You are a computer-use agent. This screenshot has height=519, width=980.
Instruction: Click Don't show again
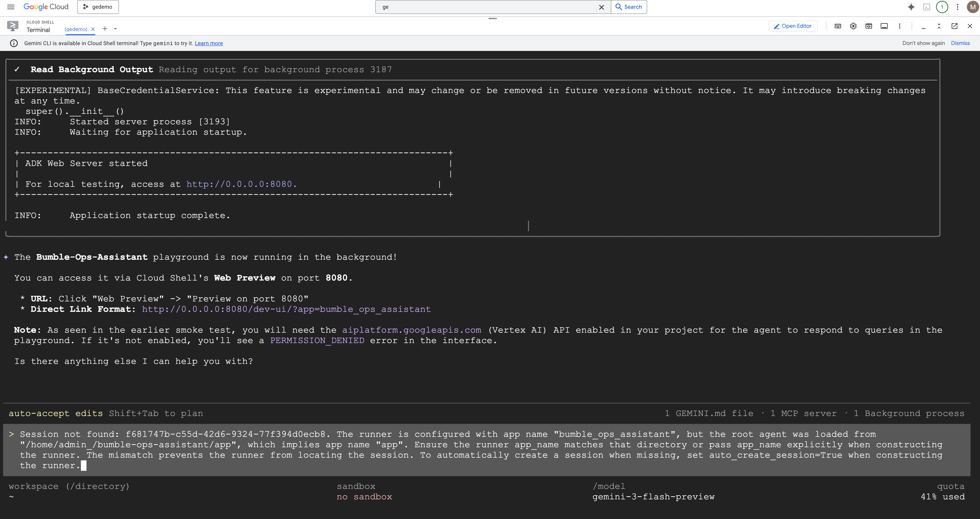[923, 43]
